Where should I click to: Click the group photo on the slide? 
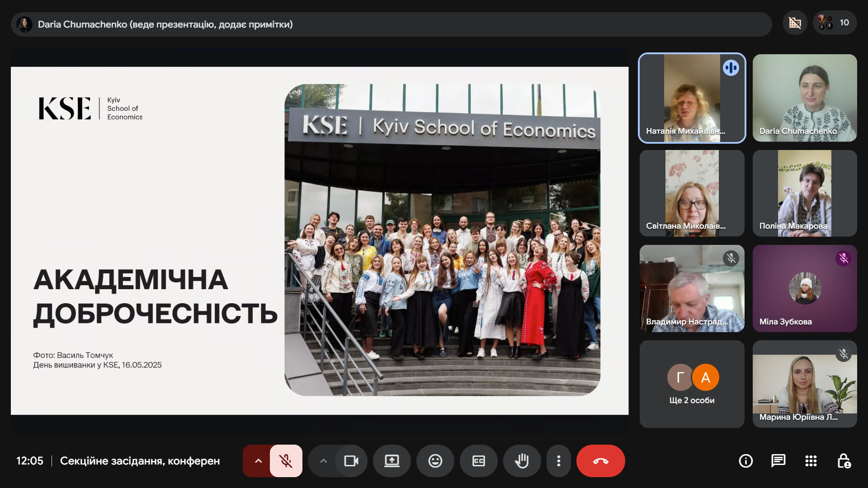tap(442, 240)
